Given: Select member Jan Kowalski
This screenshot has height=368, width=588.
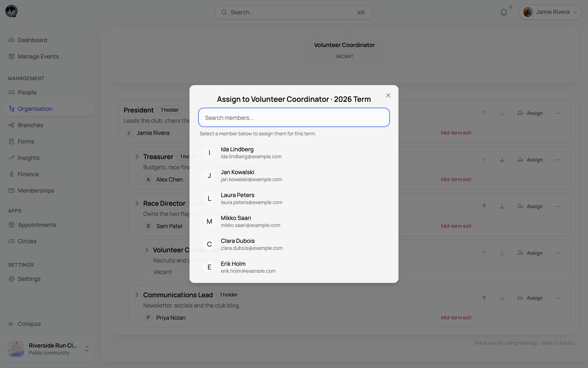Looking at the screenshot, I should pyautogui.click(x=294, y=175).
